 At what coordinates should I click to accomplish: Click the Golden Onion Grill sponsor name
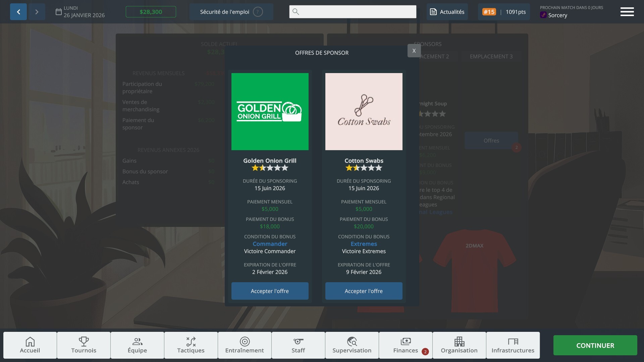pyautogui.click(x=270, y=161)
